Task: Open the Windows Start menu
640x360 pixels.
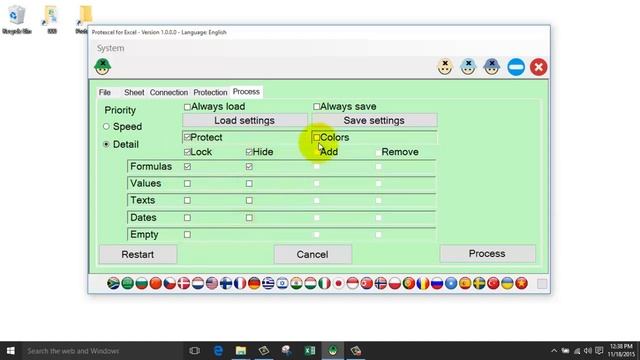Action: (11, 351)
